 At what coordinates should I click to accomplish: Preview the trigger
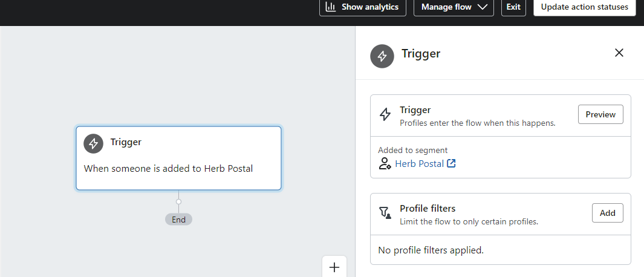(600, 114)
